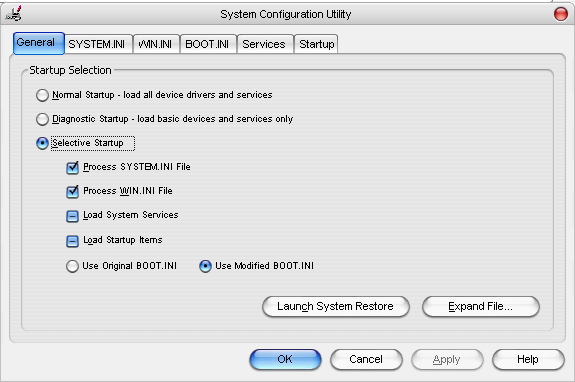Select Use Original BOOT.INI option
Image resolution: width=575 pixels, height=382 pixels.
click(72, 266)
